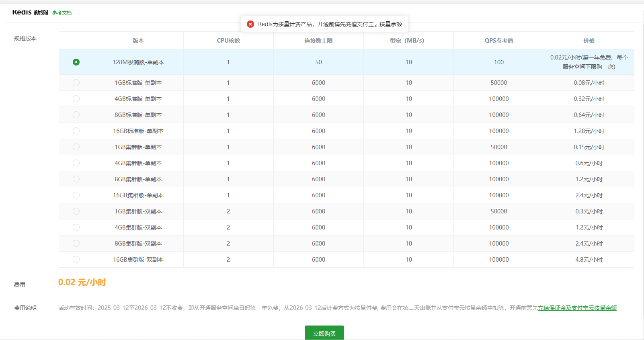The width and height of the screenshot is (644, 340).
Task: Click the 1GB集群版-双副本 version name
Action: pos(138,211)
